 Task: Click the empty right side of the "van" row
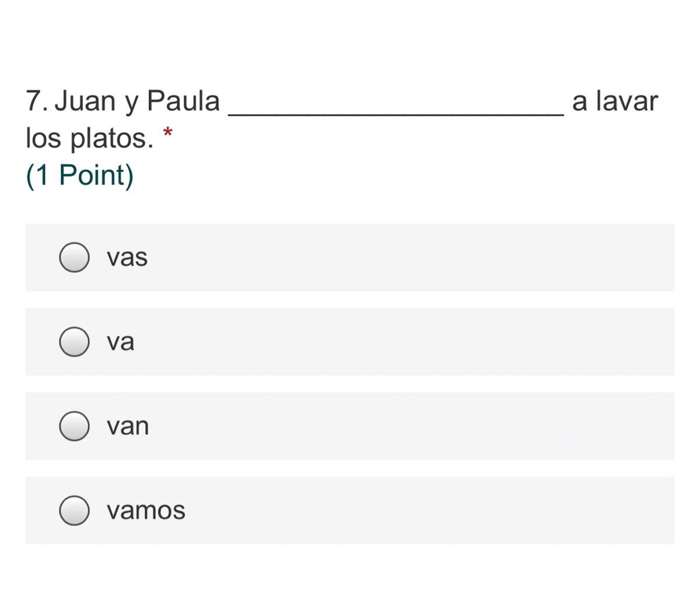[x=467, y=426]
